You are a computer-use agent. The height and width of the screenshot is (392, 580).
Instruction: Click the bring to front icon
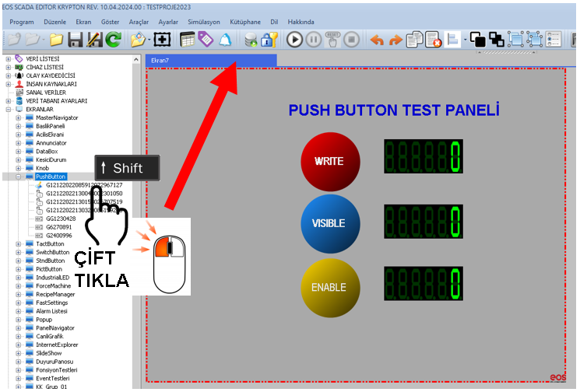pyautogui.click(x=477, y=39)
